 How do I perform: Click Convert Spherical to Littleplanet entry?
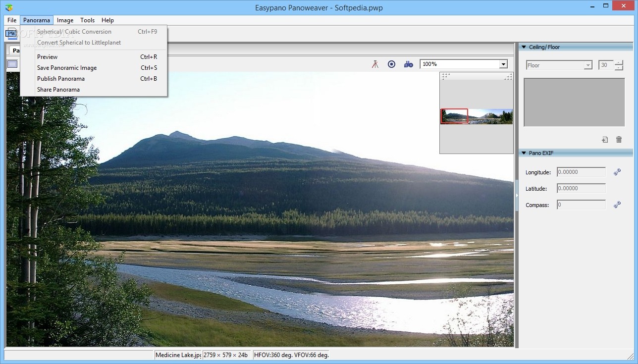tap(94, 43)
